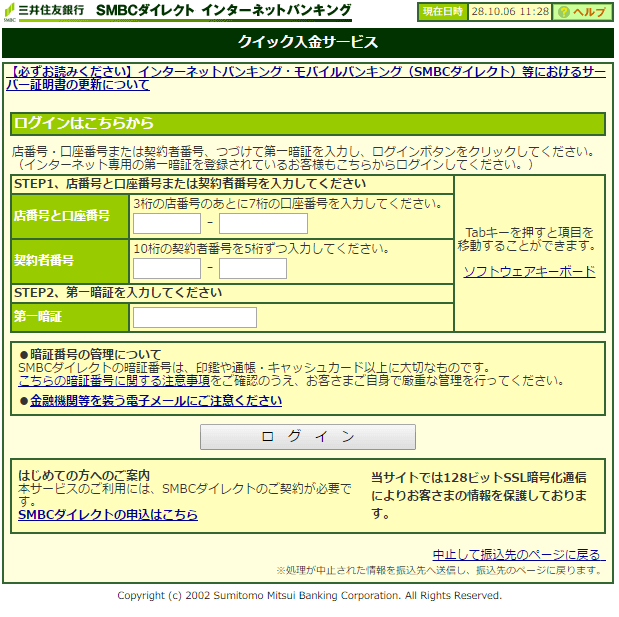
Task: Click the SMBCダイレクト インターネットバンキング header title
Action: pos(223,10)
